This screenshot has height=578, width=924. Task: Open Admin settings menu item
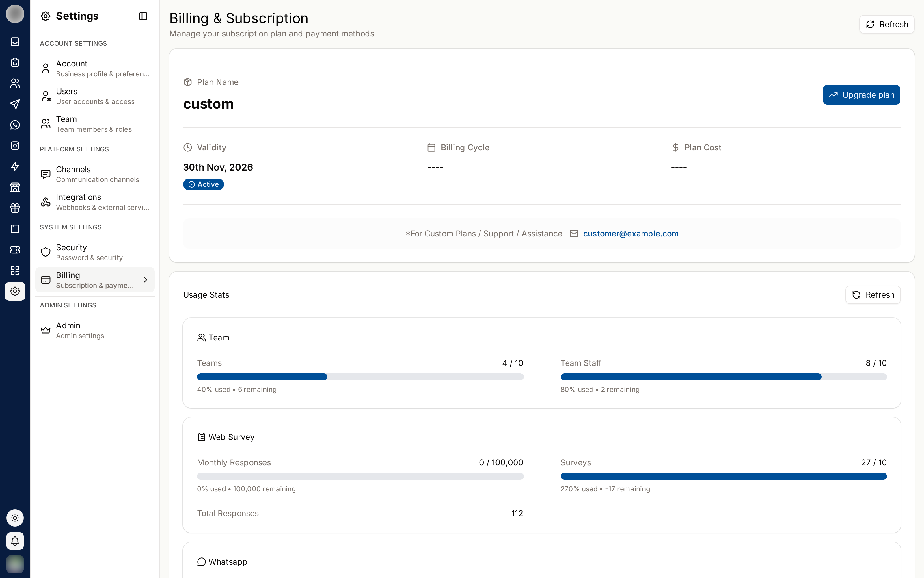coord(95,330)
